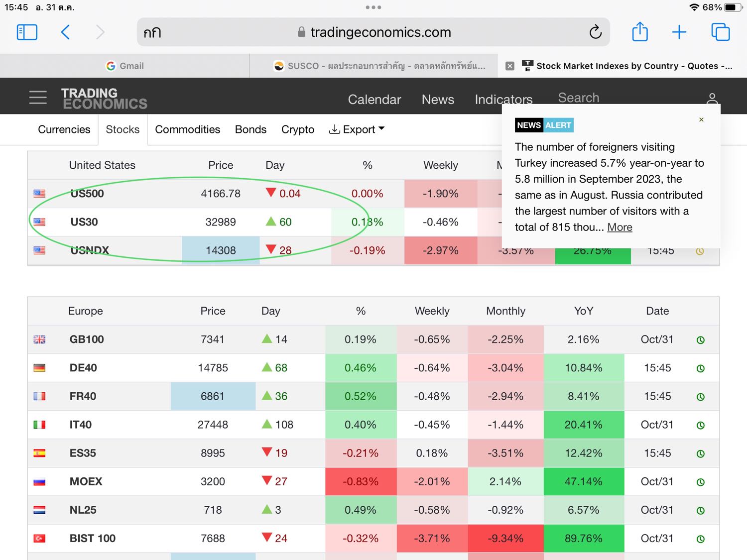
Task: Click the German flag beside DE40
Action: (x=39, y=368)
